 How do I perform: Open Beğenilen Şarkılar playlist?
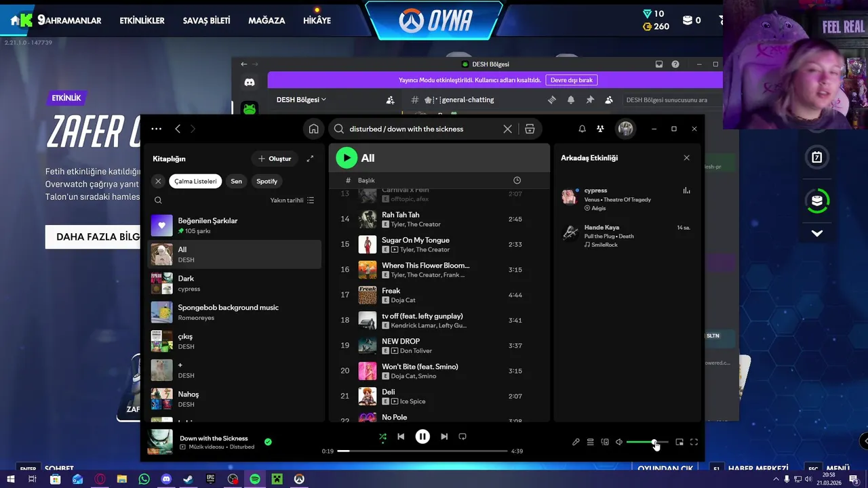click(235, 225)
